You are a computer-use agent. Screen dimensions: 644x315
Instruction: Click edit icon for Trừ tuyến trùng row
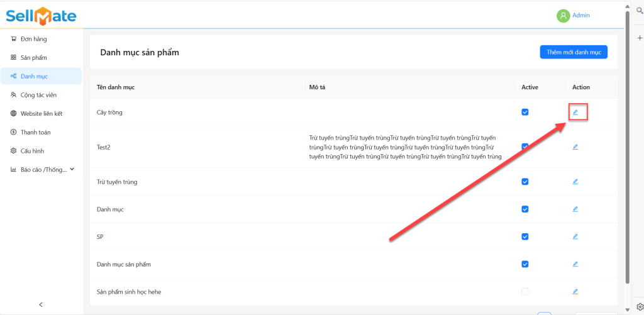575,182
